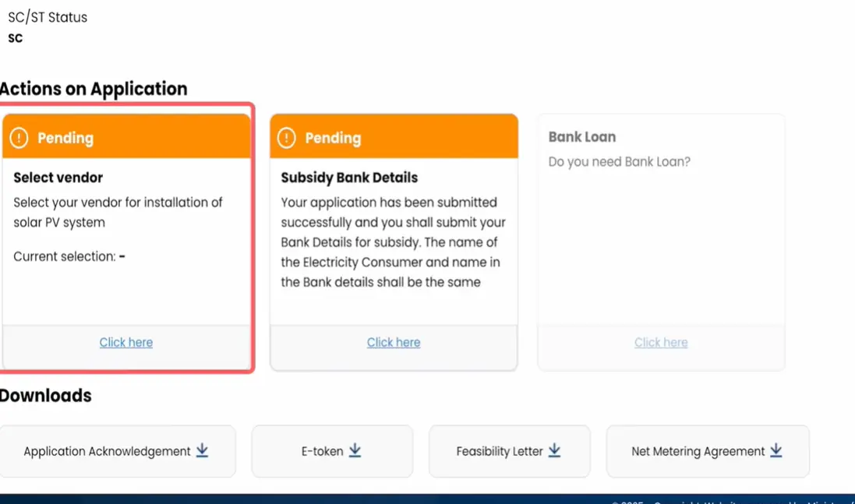Screen dimensions: 855x504
Task: Click the Feasibility Letter download arrow icon
Action: pyautogui.click(x=555, y=450)
